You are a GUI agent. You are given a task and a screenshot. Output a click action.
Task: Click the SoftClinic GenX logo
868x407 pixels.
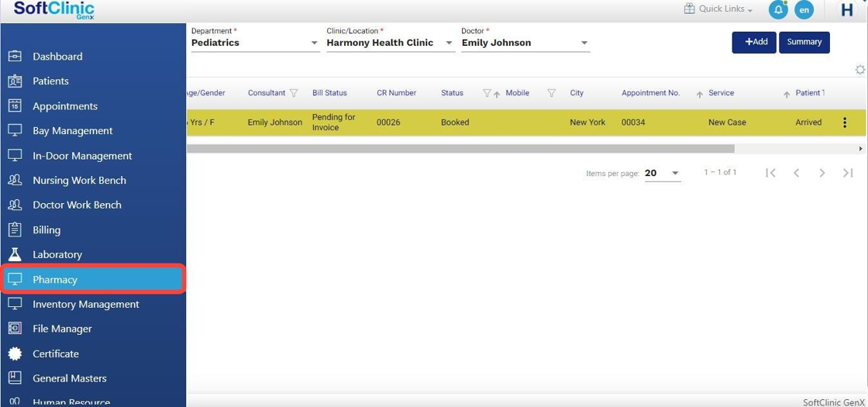click(x=53, y=11)
